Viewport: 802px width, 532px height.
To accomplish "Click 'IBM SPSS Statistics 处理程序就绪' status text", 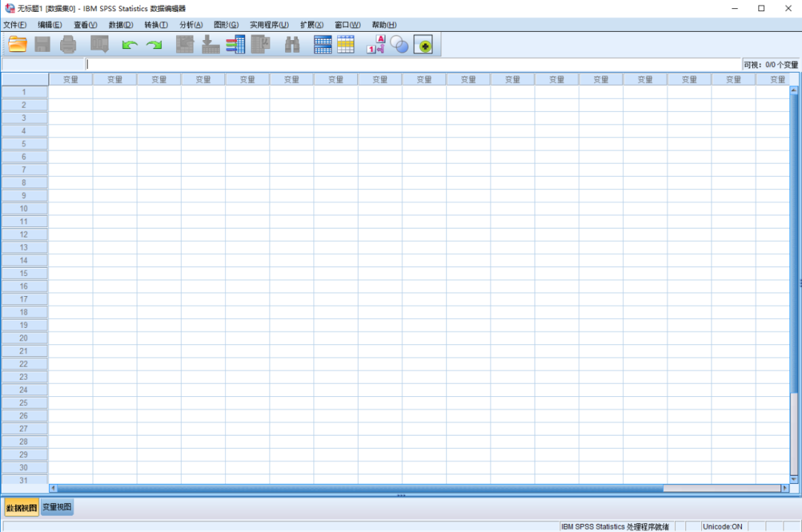I will point(615,526).
